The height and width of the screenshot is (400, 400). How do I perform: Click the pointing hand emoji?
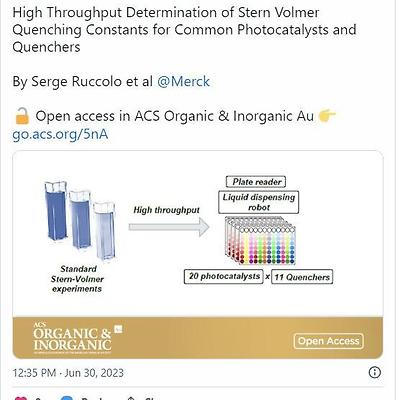pos(327,115)
